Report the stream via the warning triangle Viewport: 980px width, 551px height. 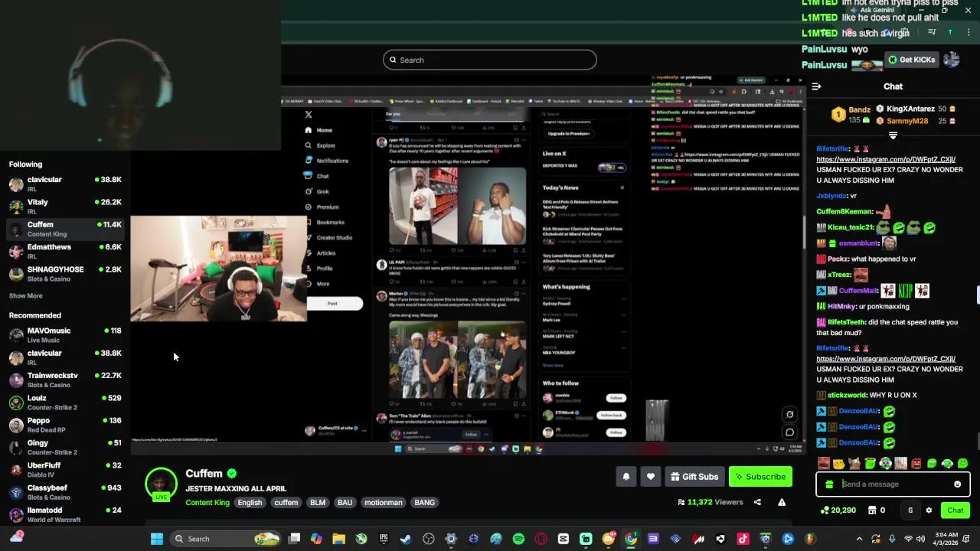782,502
